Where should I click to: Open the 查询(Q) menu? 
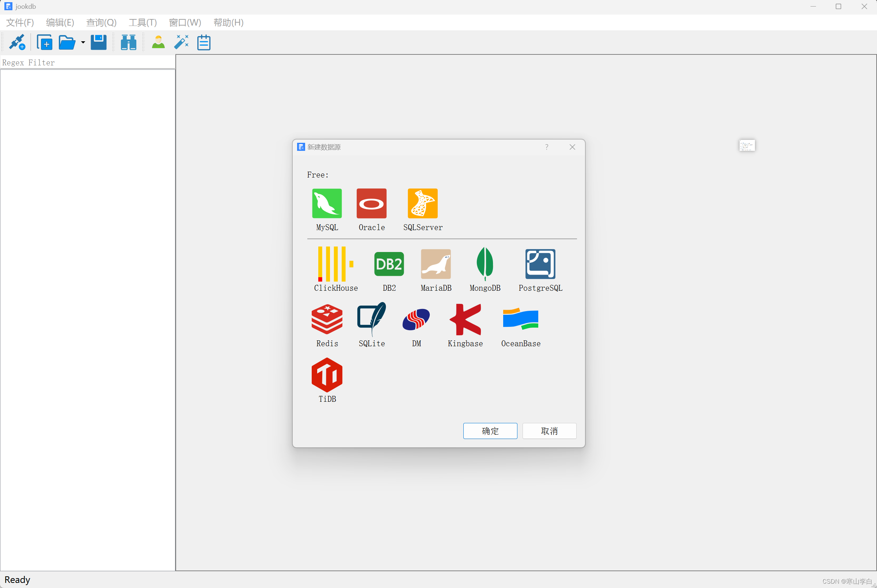coord(101,23)
